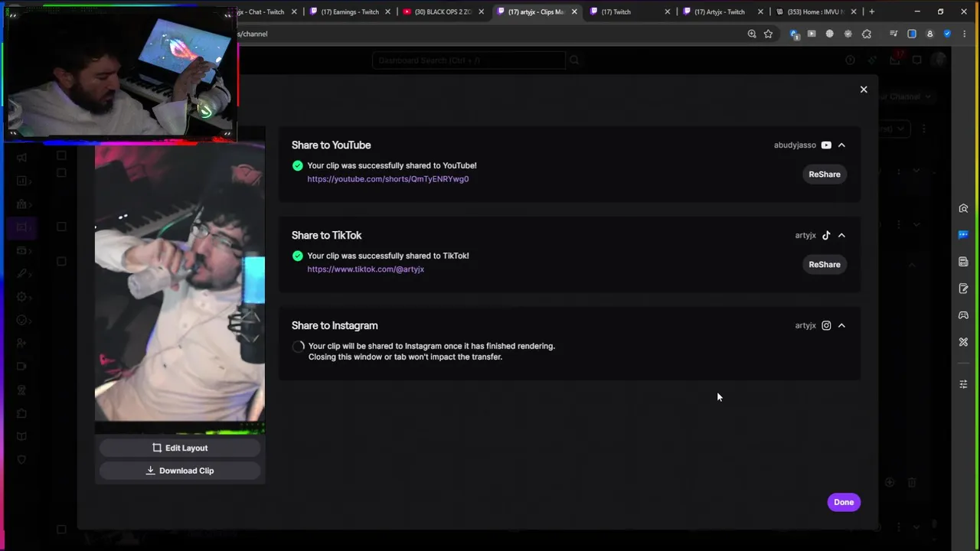The height and width of the screenshot is (551, 980).
Task: Open Edit Layout for the clip
Action: click(180, 448)
